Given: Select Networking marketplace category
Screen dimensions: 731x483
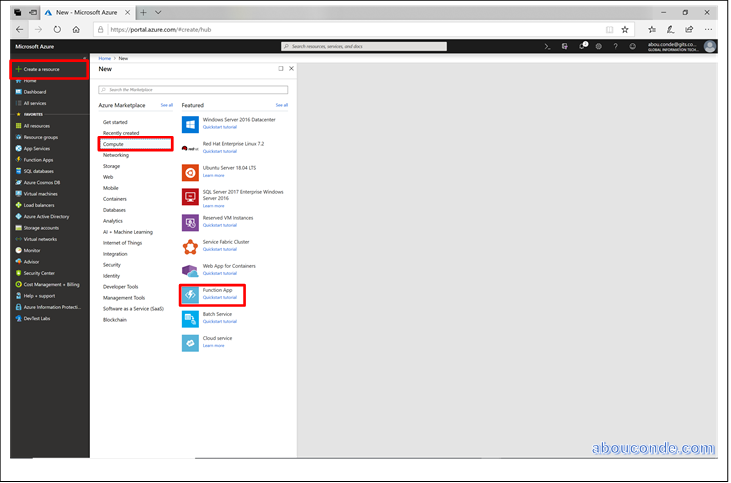Looking at the screenshot, I should click(116, 155).
